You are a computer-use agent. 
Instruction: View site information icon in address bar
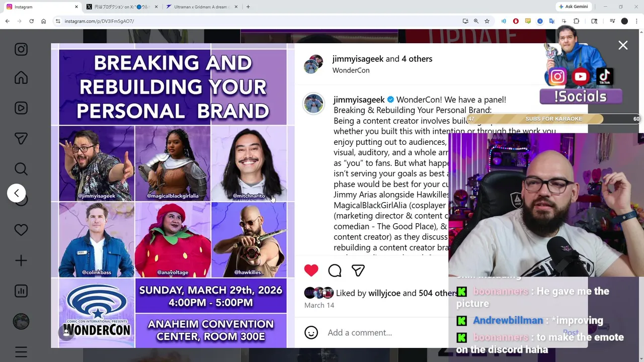coord(58,21)
